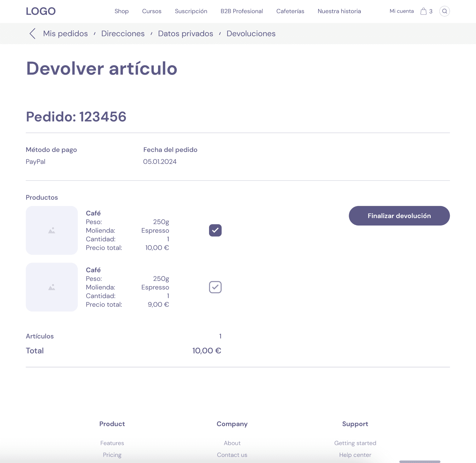Open Getting started footer link

pos(355,443)
